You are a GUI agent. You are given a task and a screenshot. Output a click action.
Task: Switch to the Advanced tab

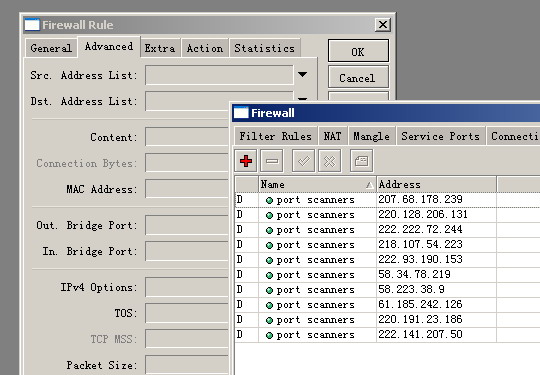[x=109, y=47]
